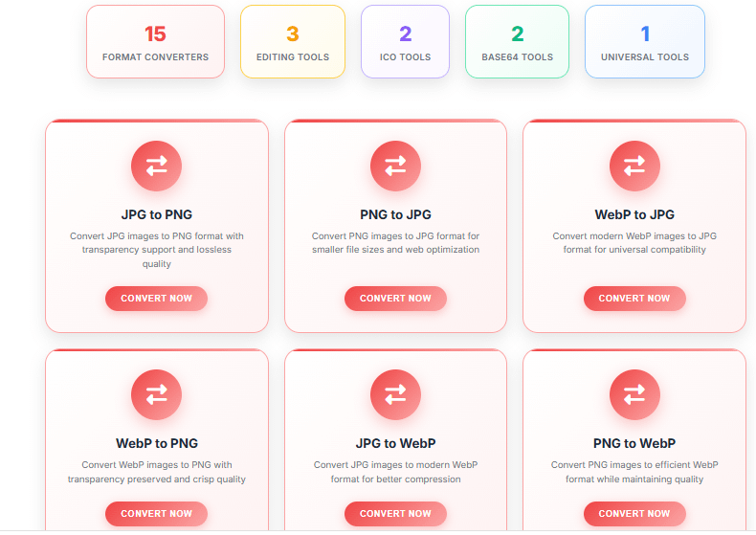Select the Format Converters category card
Viewport: 756px width, 535px height.
(155, 42)
